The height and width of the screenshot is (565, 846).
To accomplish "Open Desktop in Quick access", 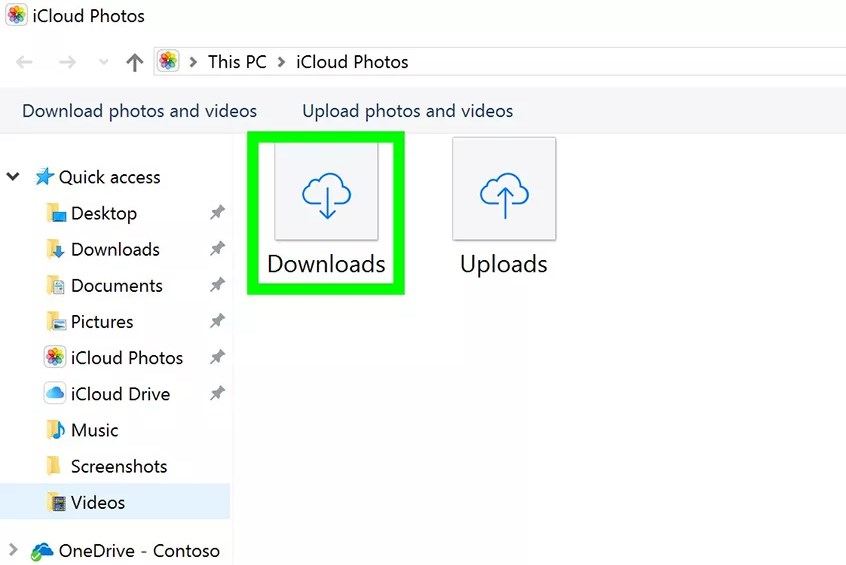I will point(104,214).
